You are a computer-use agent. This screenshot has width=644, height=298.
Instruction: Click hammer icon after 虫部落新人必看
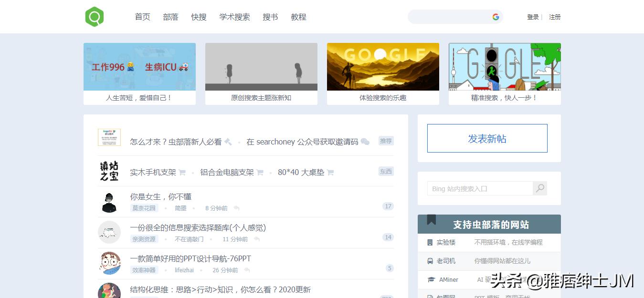point(228,141)
